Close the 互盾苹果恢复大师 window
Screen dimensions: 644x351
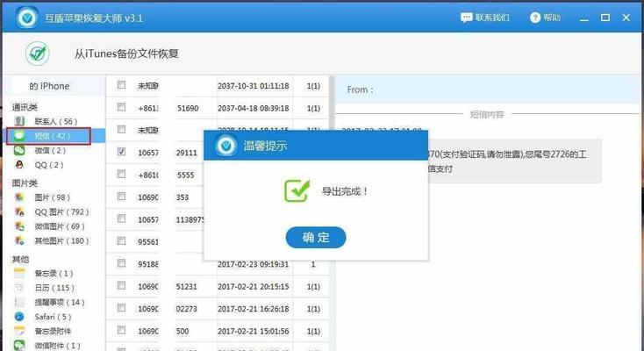coord(626,18)
